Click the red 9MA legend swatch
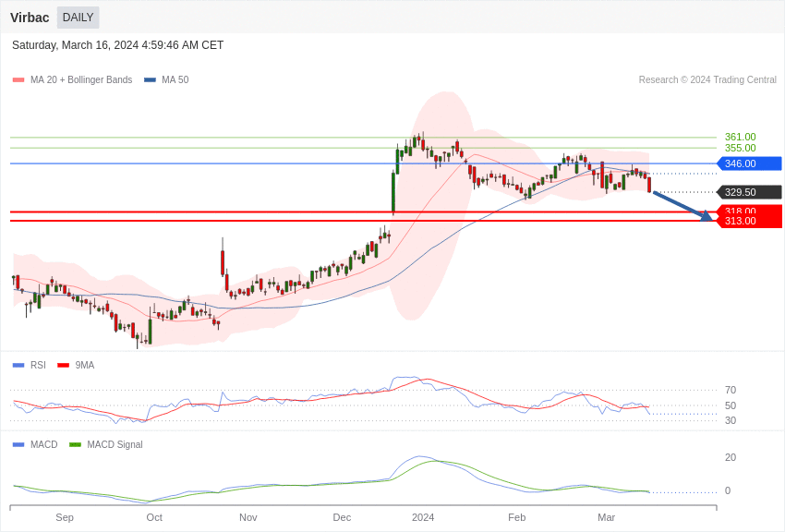Screen dimensions: 785x532 pos(63,366)
